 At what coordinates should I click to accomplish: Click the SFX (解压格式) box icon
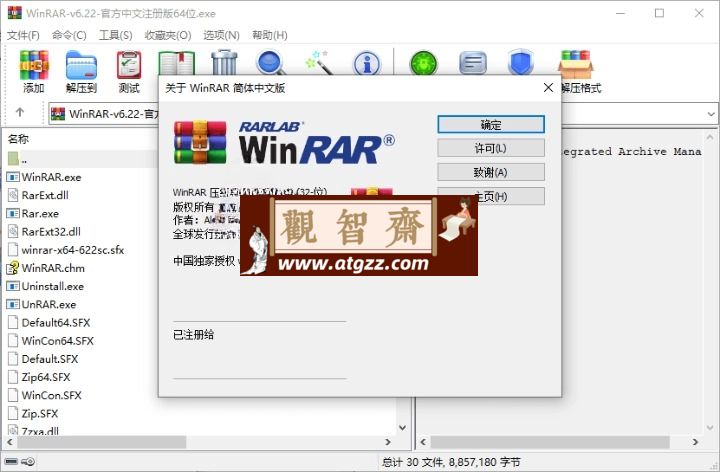click(576, 64)
